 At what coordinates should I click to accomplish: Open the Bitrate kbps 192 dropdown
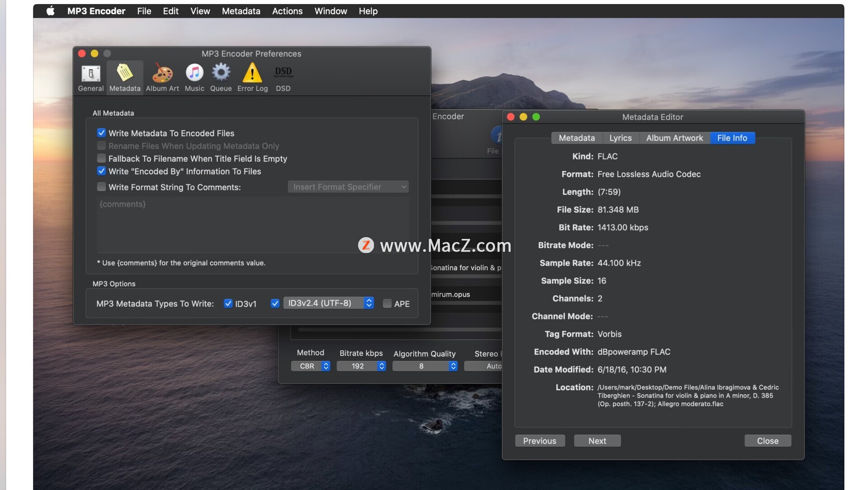tap(361, 366)
